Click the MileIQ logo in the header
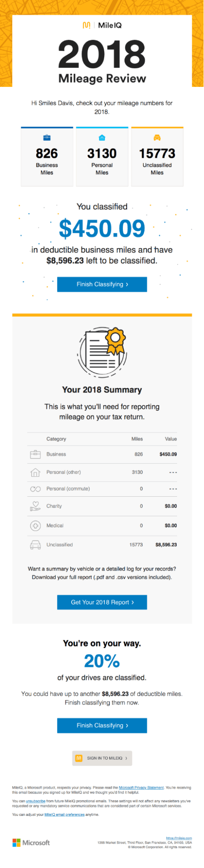Viewport: 204px width, 868px height. coord(102,26)
